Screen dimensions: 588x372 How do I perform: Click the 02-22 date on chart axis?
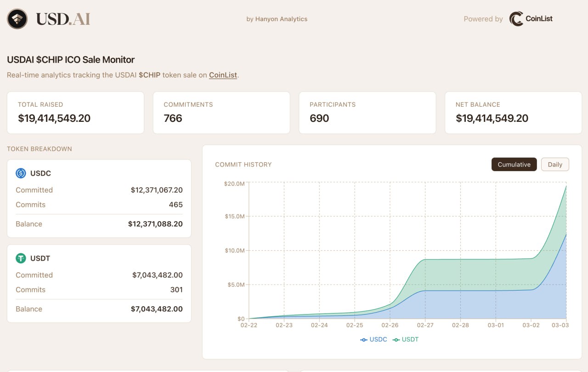(x=249, y=325)
